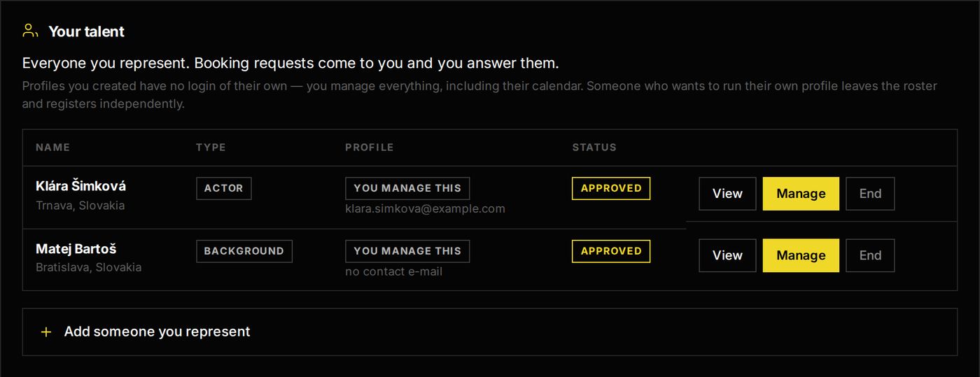Select the ACTOR type badge
The image size is (980, 377).
pos(224,188)
